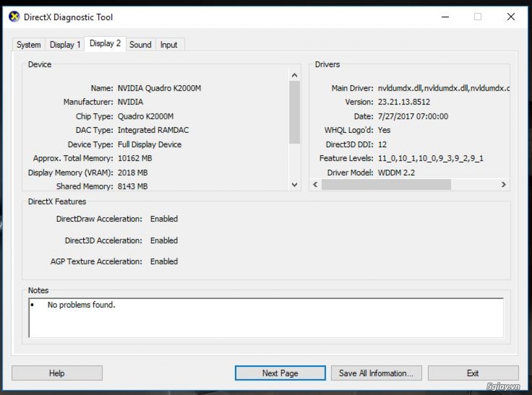Select the Display 2 tab
This screenshot has height=395, width=532.
105,44
